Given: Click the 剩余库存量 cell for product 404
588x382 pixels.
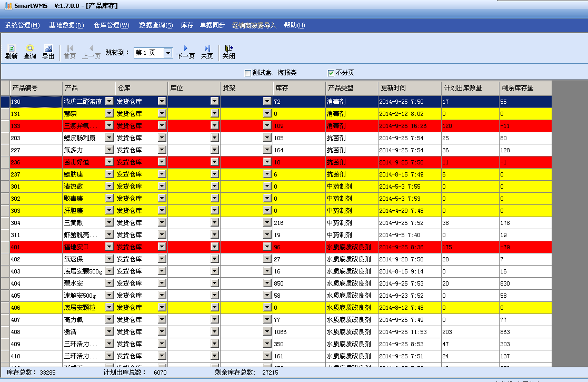Looking at the screenshot, I should point(525,283).
